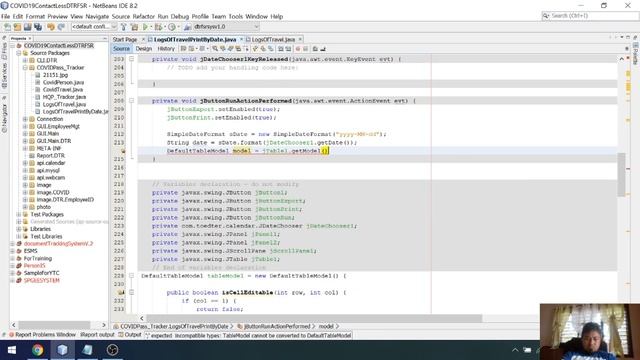Click the notepad app taskbar icon
The image size is (640, 360).
tap(87, 350)
